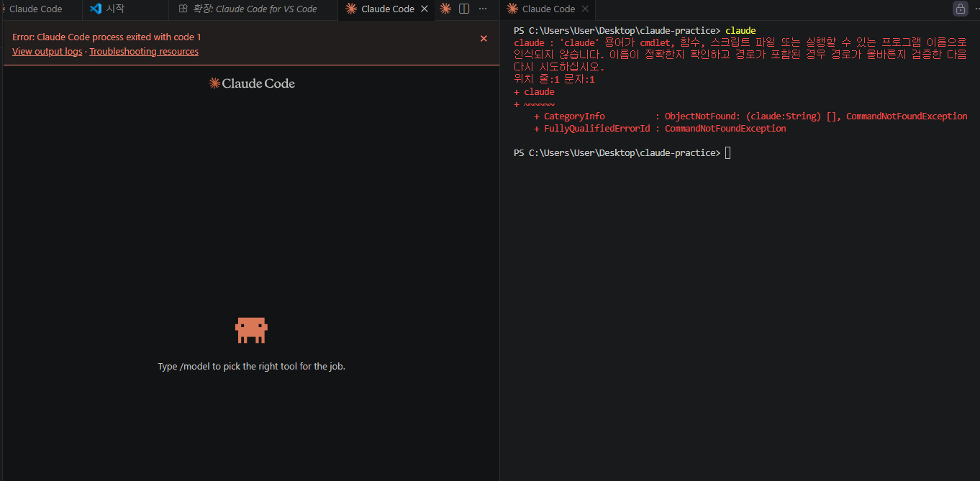This screenshot has height=481, width=980.
Task: Click the VS Code logo on 시작 tab
Action: [x=96, y=9]
